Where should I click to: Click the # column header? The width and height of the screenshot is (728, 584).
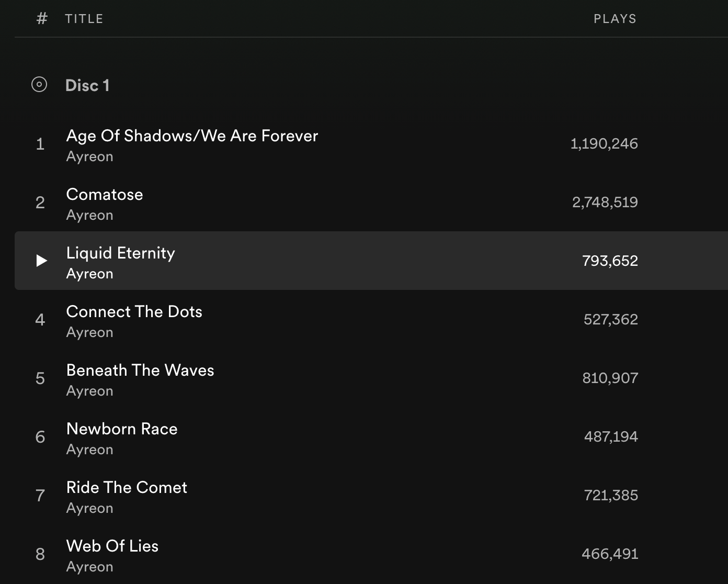(x=42, y=19)
